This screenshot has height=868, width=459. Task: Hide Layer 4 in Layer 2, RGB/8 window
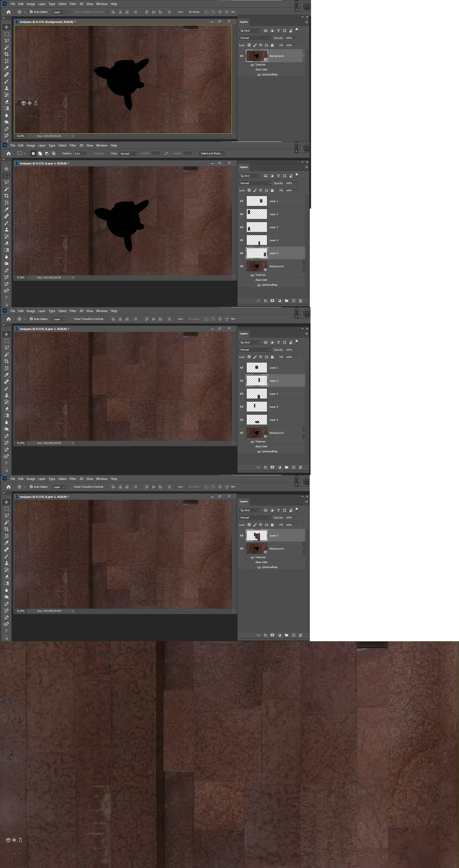click(x=241, y=407)
